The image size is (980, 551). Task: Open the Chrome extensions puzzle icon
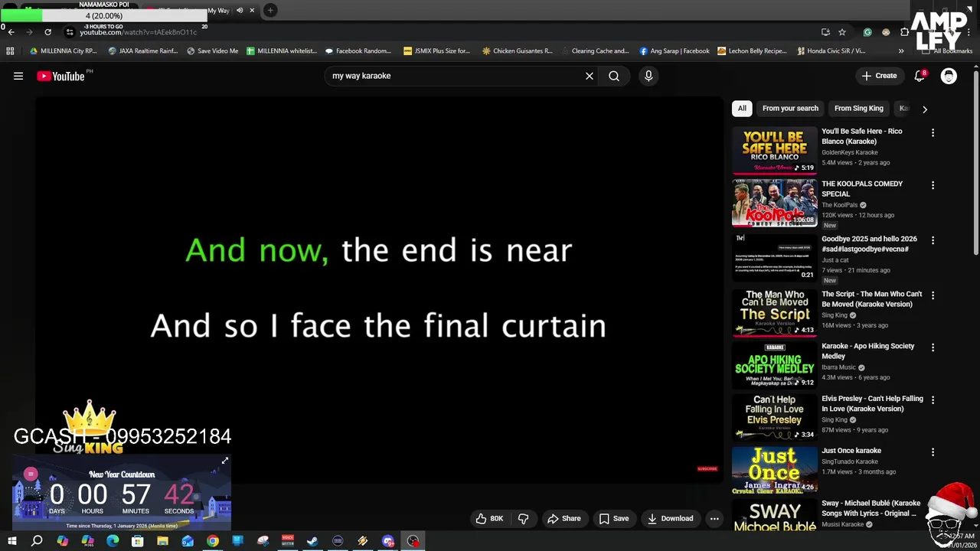coord(904,32)
